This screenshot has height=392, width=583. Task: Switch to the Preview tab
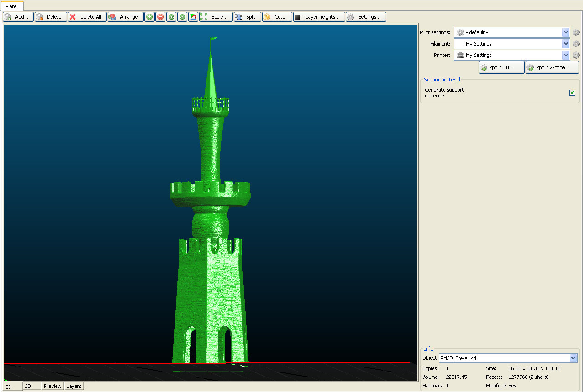click(52, 386)
